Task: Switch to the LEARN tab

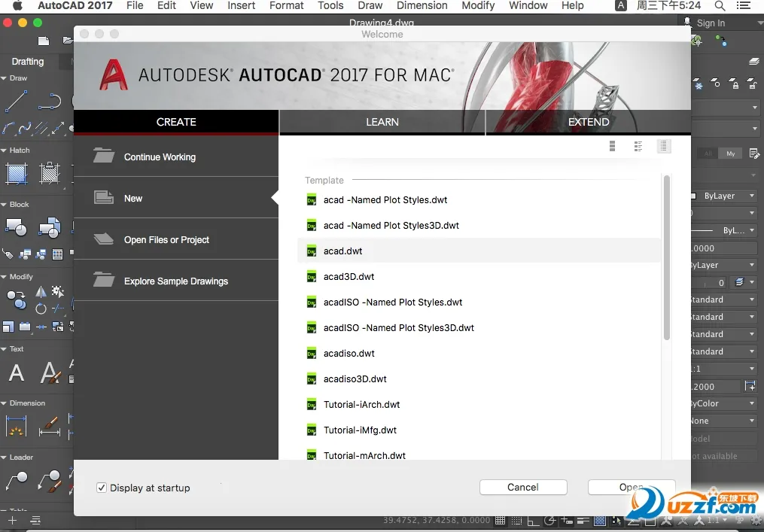Action: (382, 122)
